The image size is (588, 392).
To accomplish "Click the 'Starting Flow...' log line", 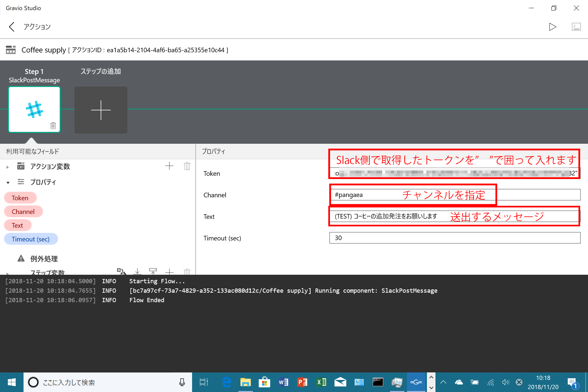I will (157, 281).
